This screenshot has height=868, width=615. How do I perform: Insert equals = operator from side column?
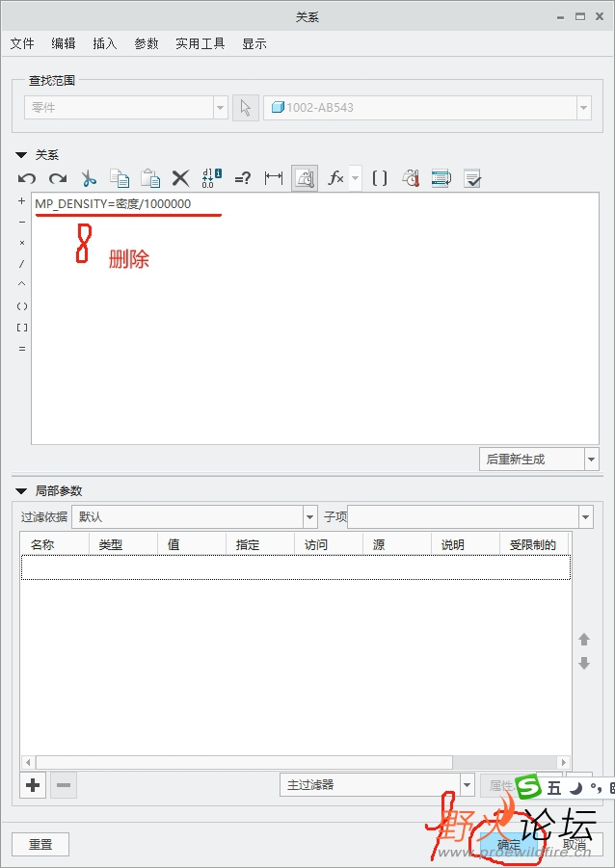[21, 349]
